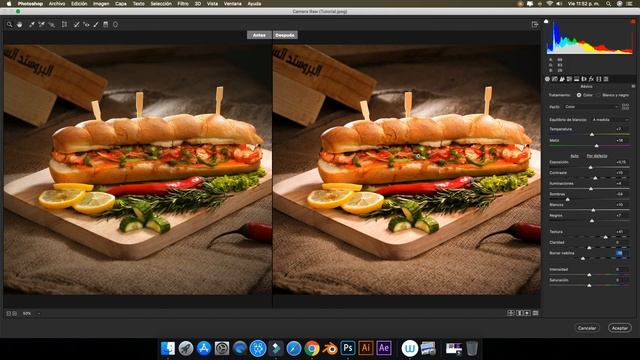This screenshot has width=640, height=360.
Task: Select the Red Eye Removal tool
Action: (86, 25)
